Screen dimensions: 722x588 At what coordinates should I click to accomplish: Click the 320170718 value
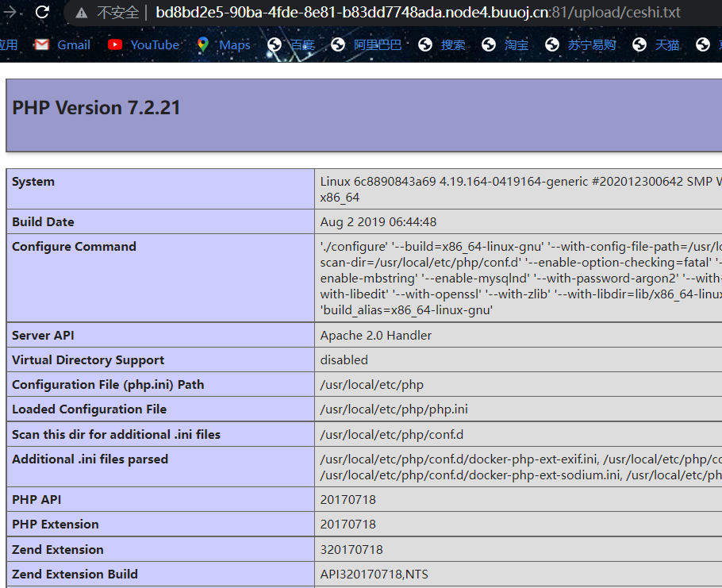tap(351, 550)
